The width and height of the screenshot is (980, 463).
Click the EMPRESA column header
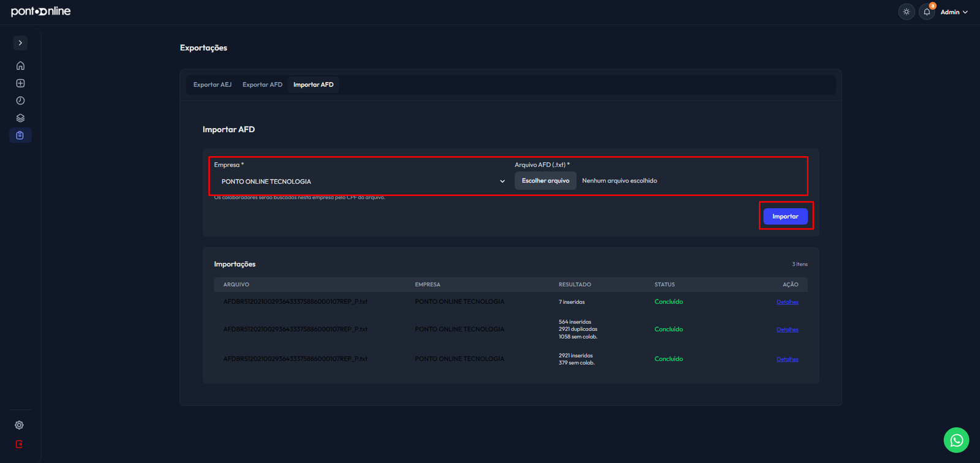(428, 285)
